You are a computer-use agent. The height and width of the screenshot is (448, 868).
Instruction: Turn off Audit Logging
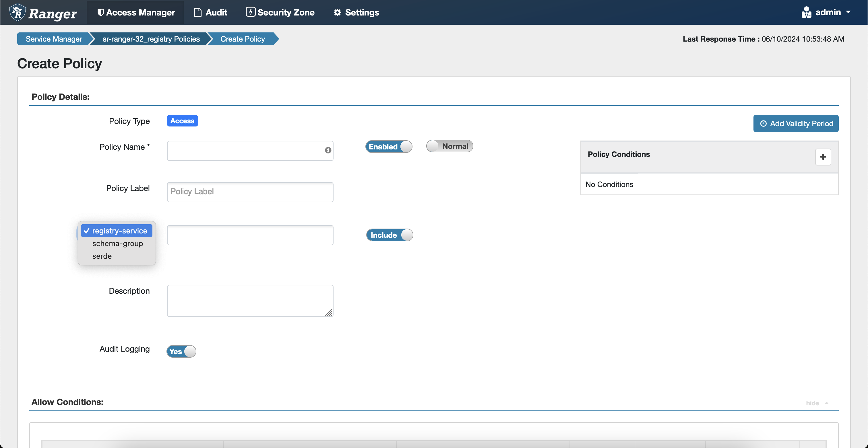tap(181, 351)
